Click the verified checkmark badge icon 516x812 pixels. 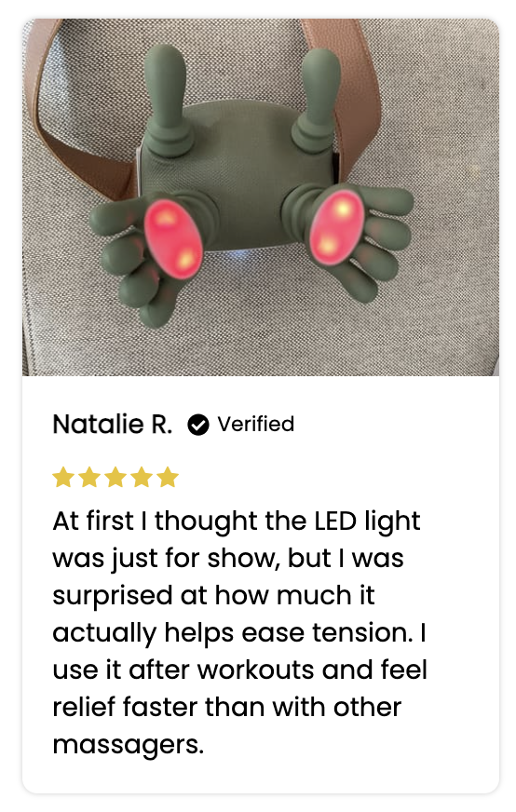click(x=197, y=425)
